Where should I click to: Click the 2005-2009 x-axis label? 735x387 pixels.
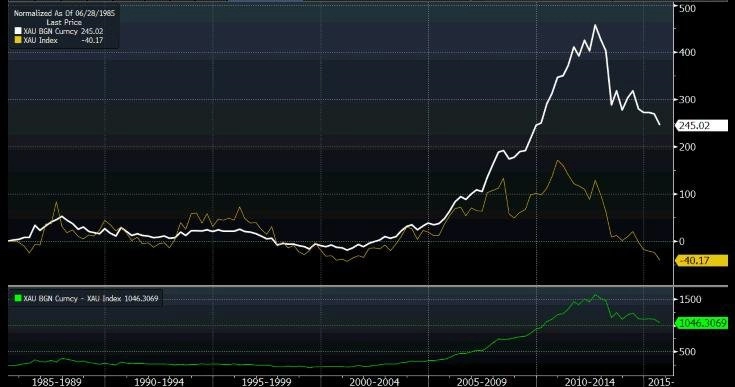point(482,382)
